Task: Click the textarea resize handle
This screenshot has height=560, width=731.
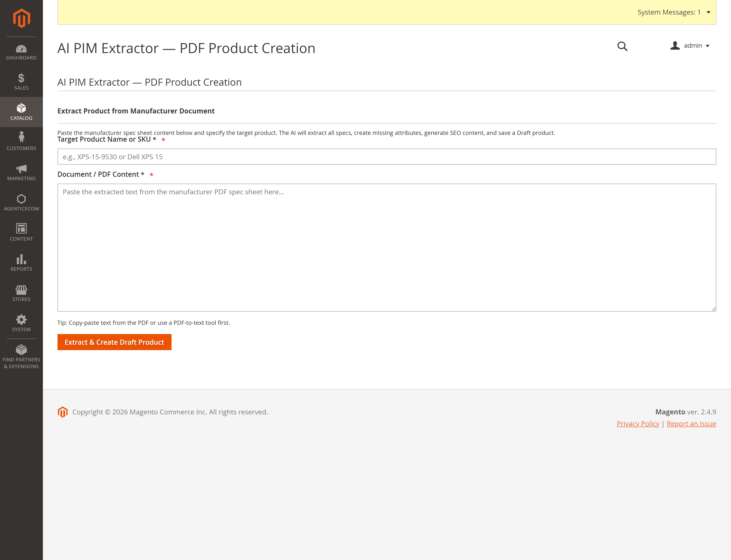Action: point(713,309)
